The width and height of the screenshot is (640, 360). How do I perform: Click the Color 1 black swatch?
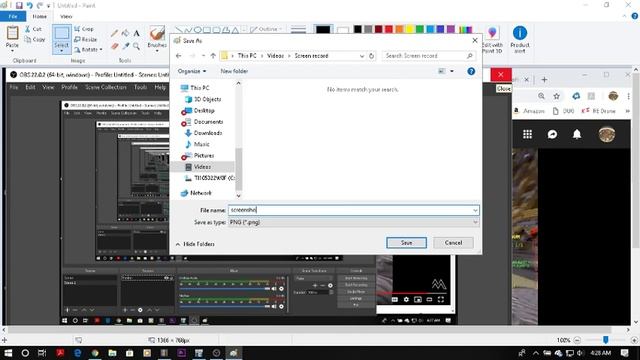(323, 29)
